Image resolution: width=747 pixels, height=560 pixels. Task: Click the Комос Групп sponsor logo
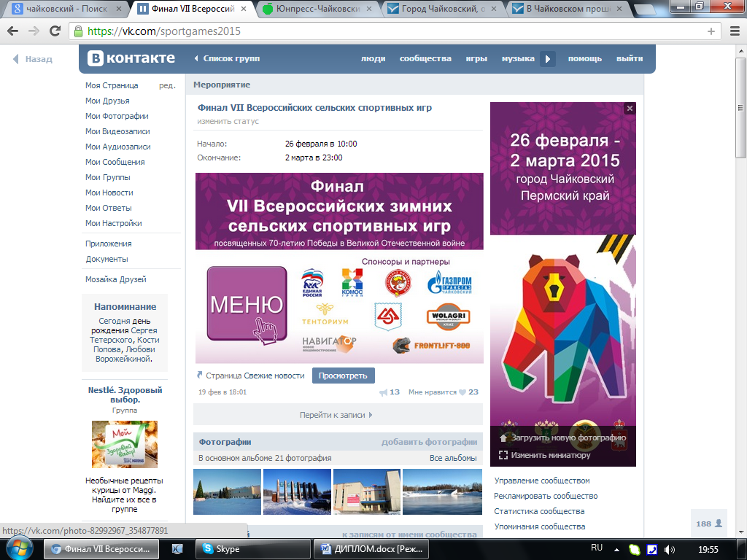click(352, 282)
